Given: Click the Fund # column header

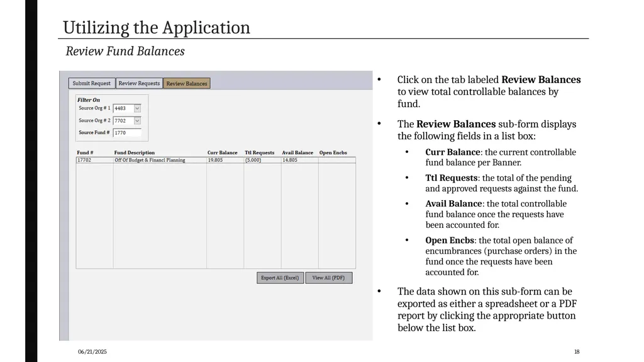Looking at the screenshot, I should (85, 152).
